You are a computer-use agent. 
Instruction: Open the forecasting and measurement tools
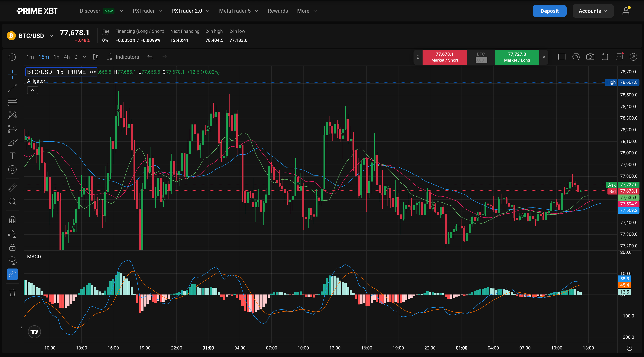(12, 129)
